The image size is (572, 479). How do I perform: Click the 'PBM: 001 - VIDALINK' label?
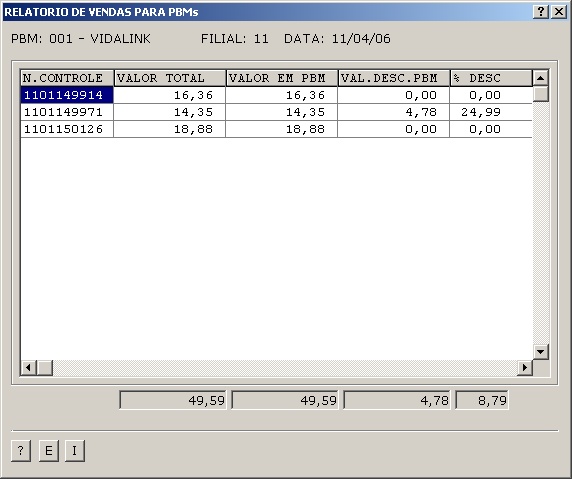pyautogui.click(x=81, y=39)
